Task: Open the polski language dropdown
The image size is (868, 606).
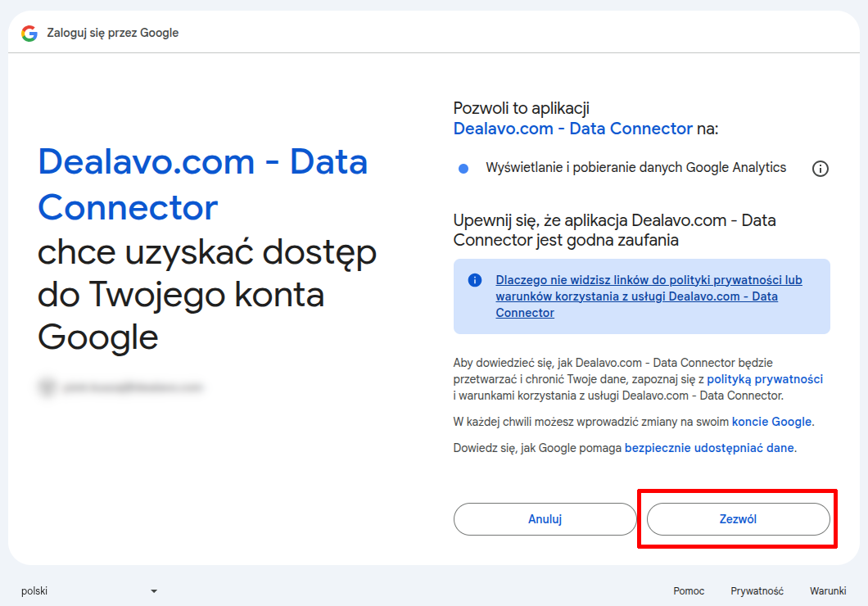Action: (x=89, y=591)
